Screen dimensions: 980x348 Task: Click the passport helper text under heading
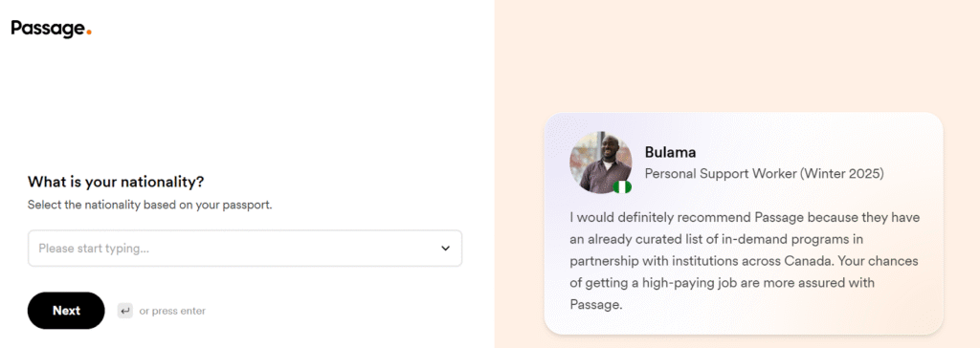150,205
